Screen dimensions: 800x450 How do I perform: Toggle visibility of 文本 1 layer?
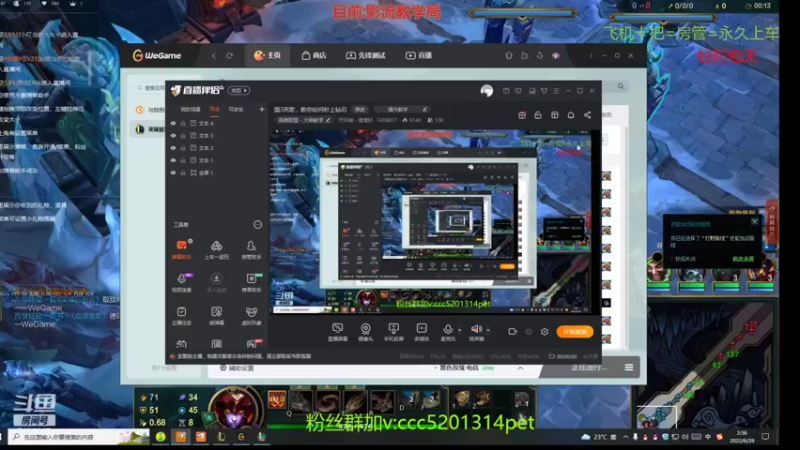[173, 160]
